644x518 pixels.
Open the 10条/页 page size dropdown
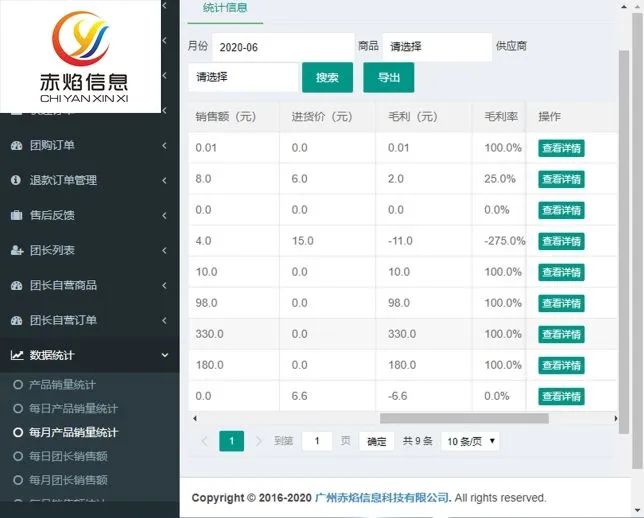[x=470, y=441]
